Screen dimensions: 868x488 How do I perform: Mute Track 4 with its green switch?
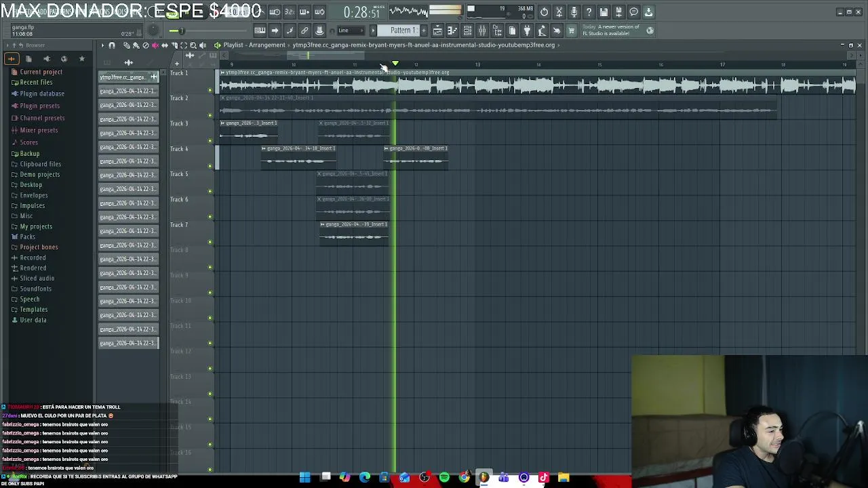point(210,166)
